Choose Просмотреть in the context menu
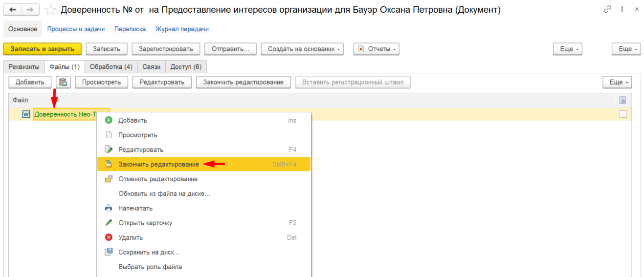Viewport: 644px width, 277px height. [204, 135]
